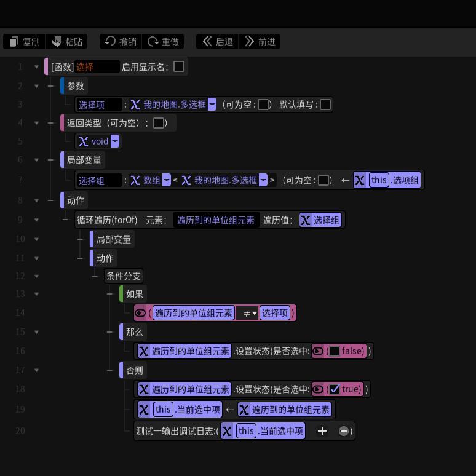476x476 pixels.
Task: Open the 我的地图.多选框 type dropdown on line 3
Action: pos(212,105)
